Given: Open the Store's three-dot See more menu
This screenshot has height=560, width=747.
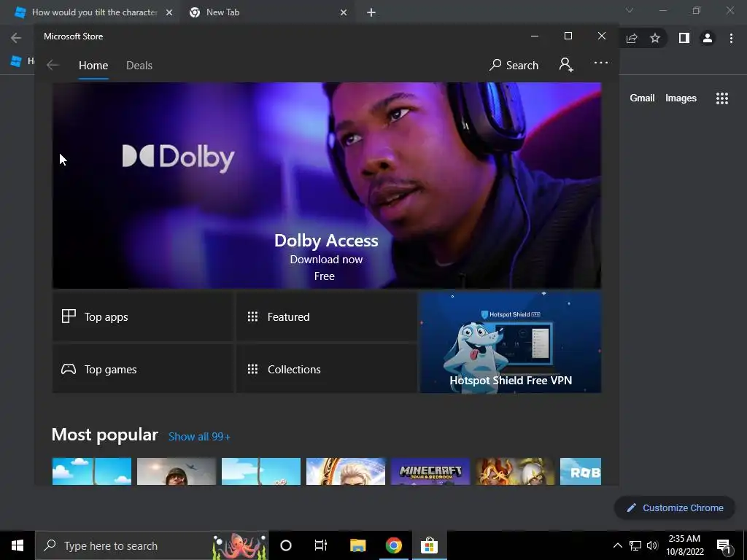Looking at the screenshot, I should [x=601, y=63].
